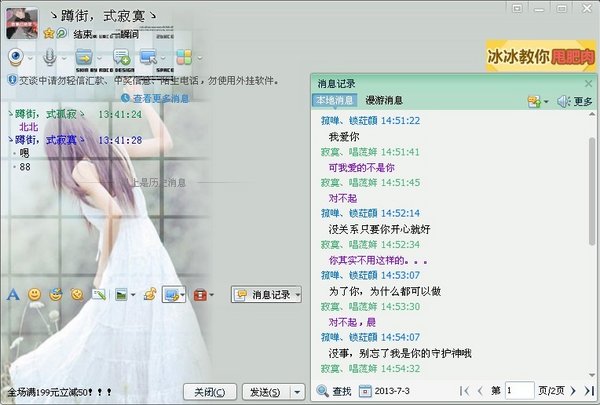Send a file using the folder icon
The height and width of the screenshot is (405, 600).
pos(84,57)
